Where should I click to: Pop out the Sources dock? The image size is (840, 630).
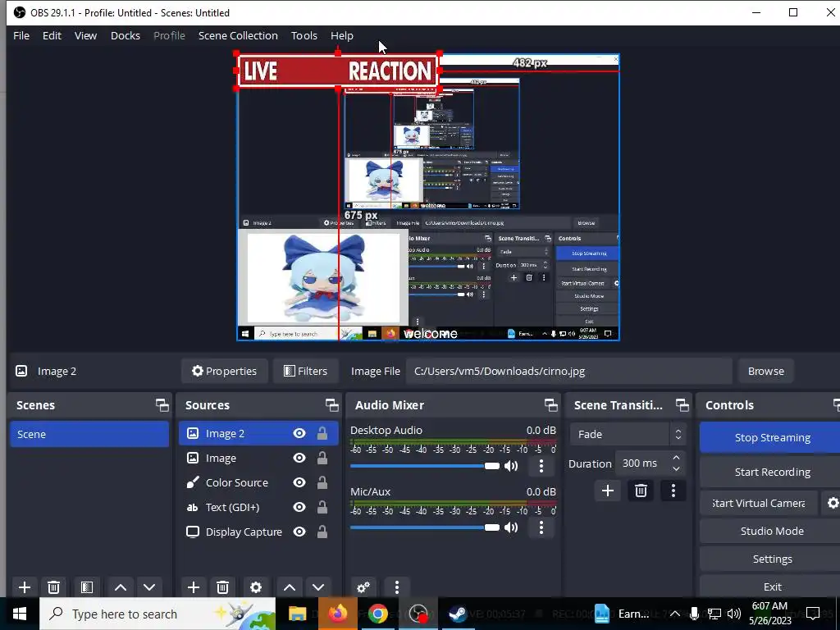click(331, 405)
